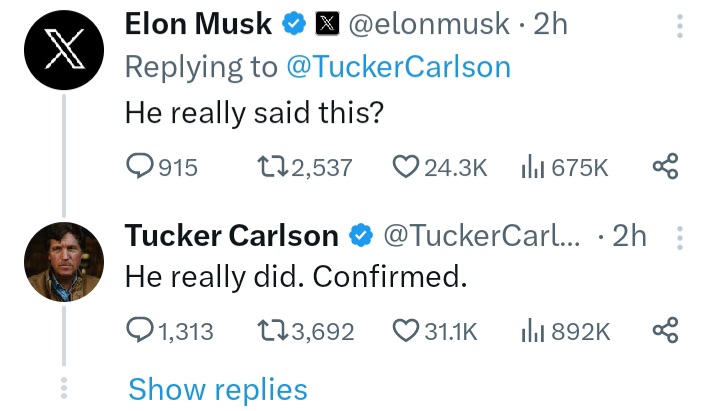This screenshot has height=411, width=720.
Task: Open more options menu on the top tweet
Action: pos(680,26)
